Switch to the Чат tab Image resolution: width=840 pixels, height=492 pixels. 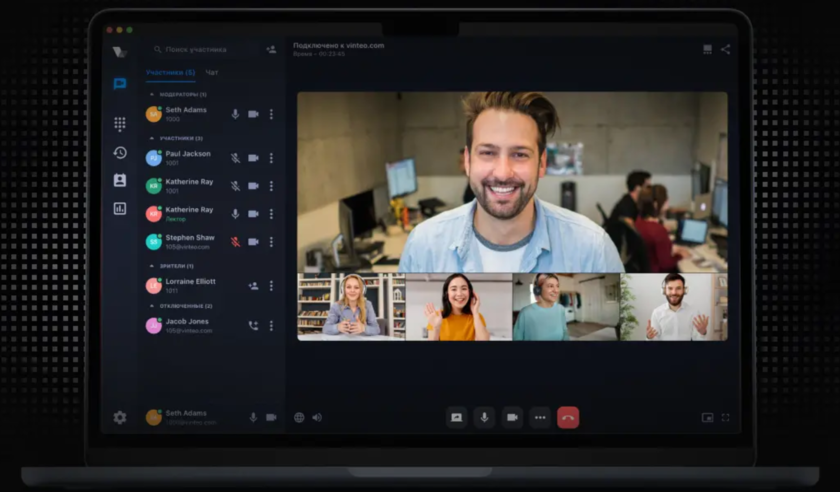tap(212, 73)
